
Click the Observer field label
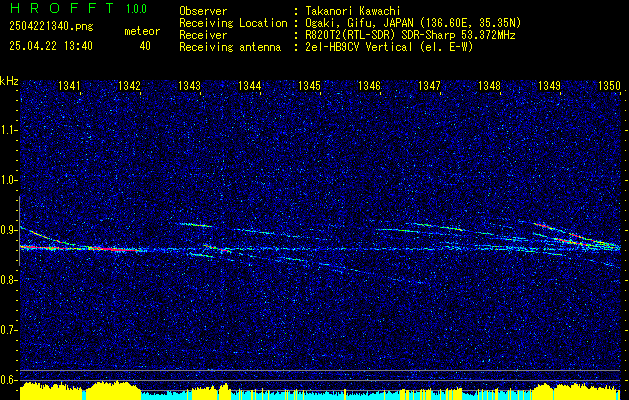click(x=203, y=11)
